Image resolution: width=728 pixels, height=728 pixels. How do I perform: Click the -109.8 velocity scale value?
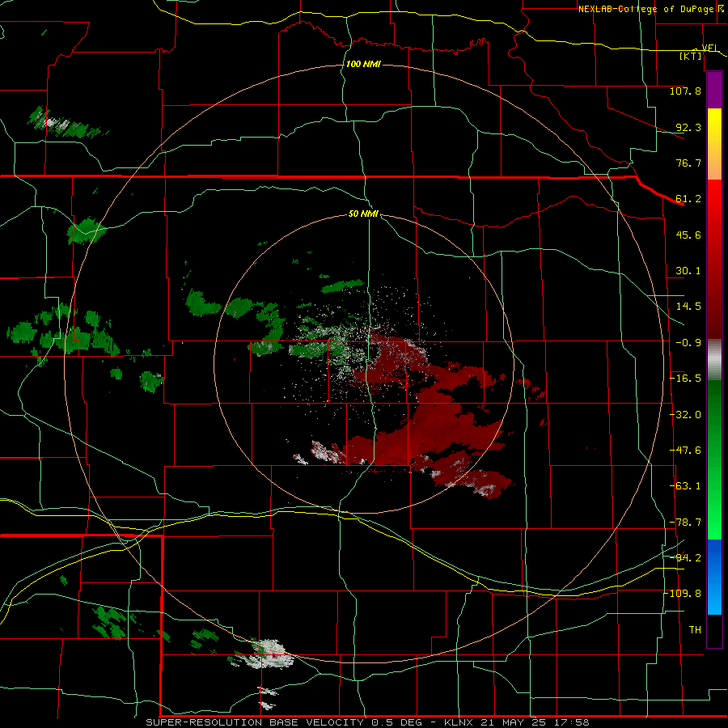(x=683, y=594)
